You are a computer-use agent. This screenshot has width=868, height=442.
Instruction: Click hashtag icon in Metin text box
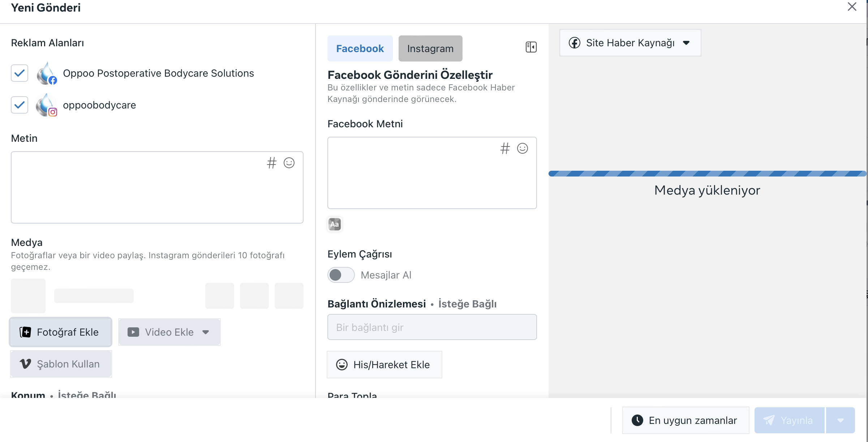point(271,163)
